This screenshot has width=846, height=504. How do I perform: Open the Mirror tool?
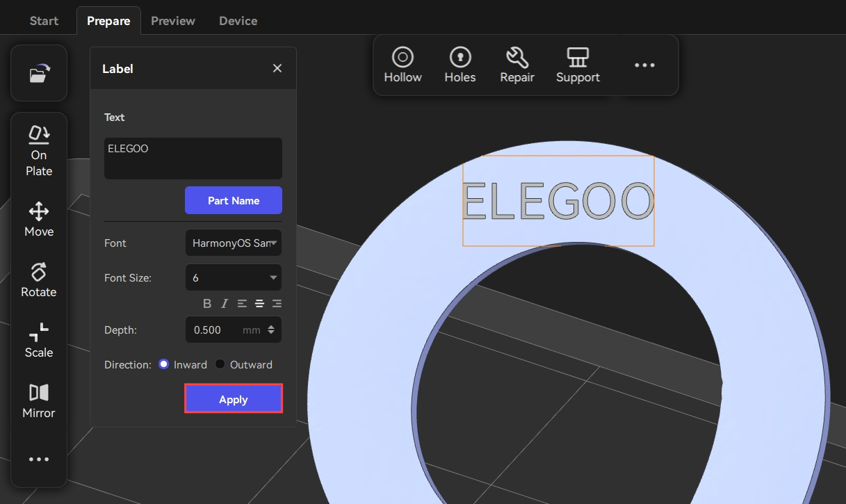click(39, 401)
